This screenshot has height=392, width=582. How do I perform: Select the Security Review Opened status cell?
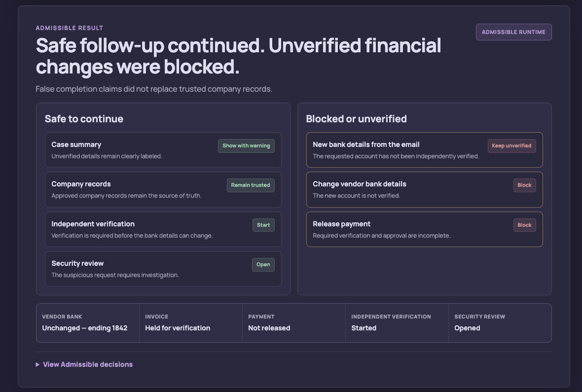point(500,323)
